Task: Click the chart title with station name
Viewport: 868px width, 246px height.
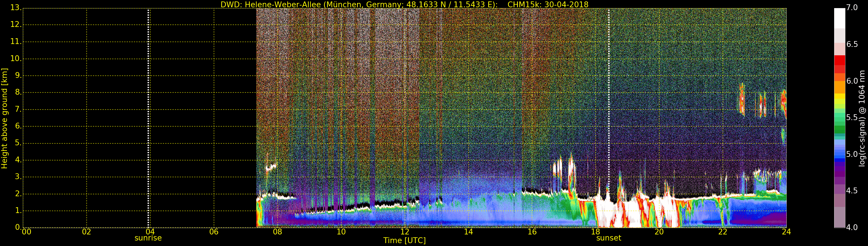Action: coord(404,4)
